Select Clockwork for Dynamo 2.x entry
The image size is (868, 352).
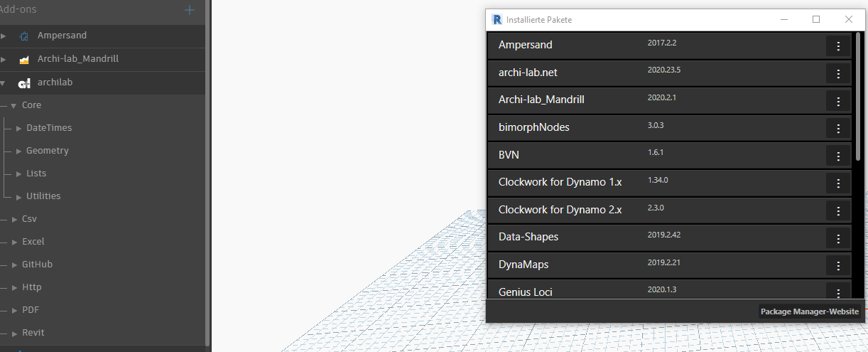point(670,211)
